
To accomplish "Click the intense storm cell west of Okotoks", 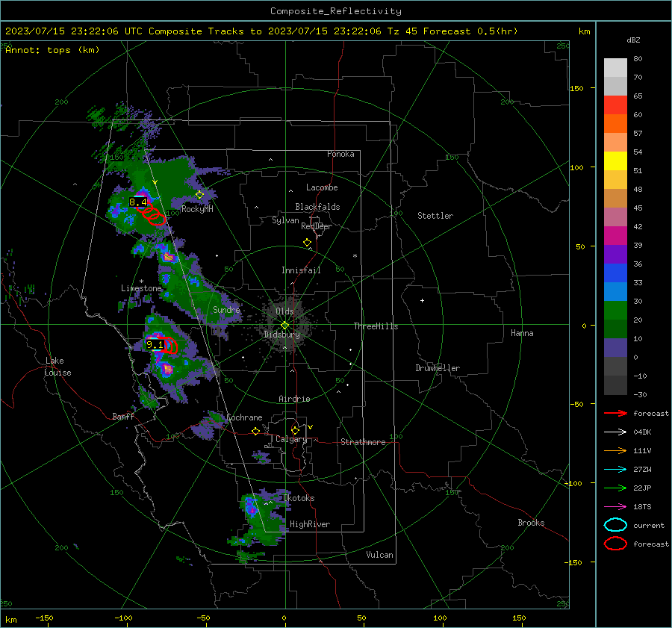I will tap(252, 509).
